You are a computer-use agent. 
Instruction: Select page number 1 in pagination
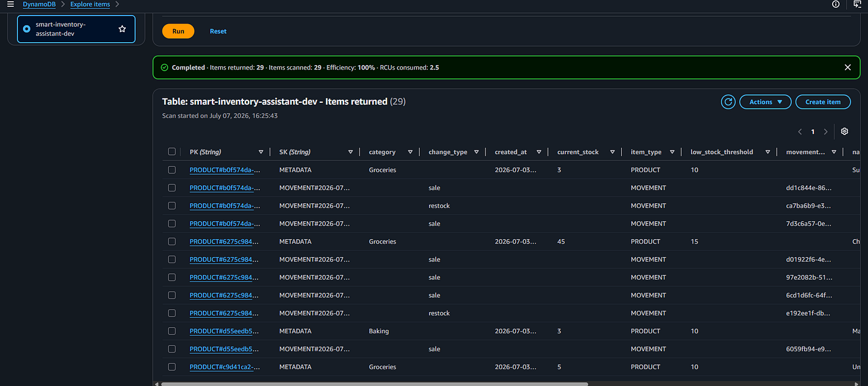click(x=813, y=131)
